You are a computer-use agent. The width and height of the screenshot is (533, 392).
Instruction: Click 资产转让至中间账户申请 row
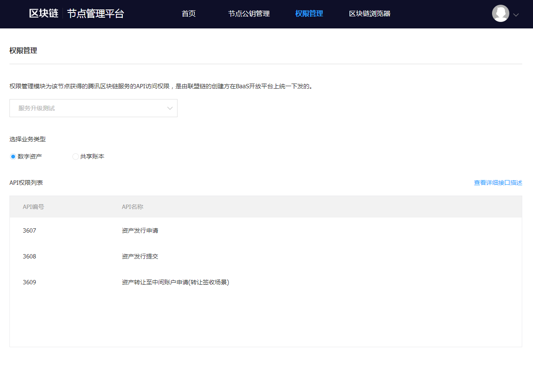click(x=175, y=282)
